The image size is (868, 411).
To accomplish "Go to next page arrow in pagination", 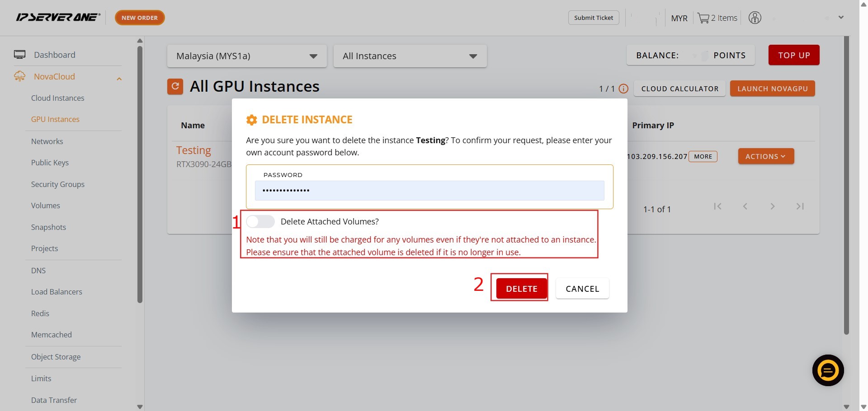I will [772, 206].
